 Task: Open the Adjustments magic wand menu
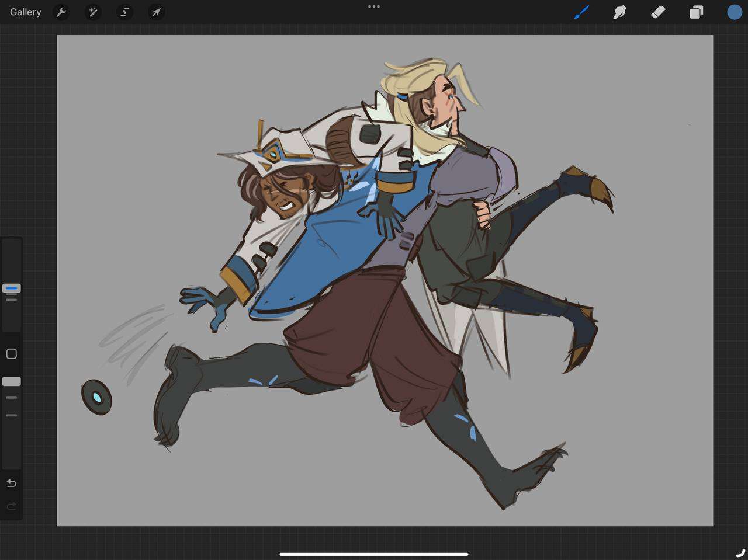click(93, 12)
